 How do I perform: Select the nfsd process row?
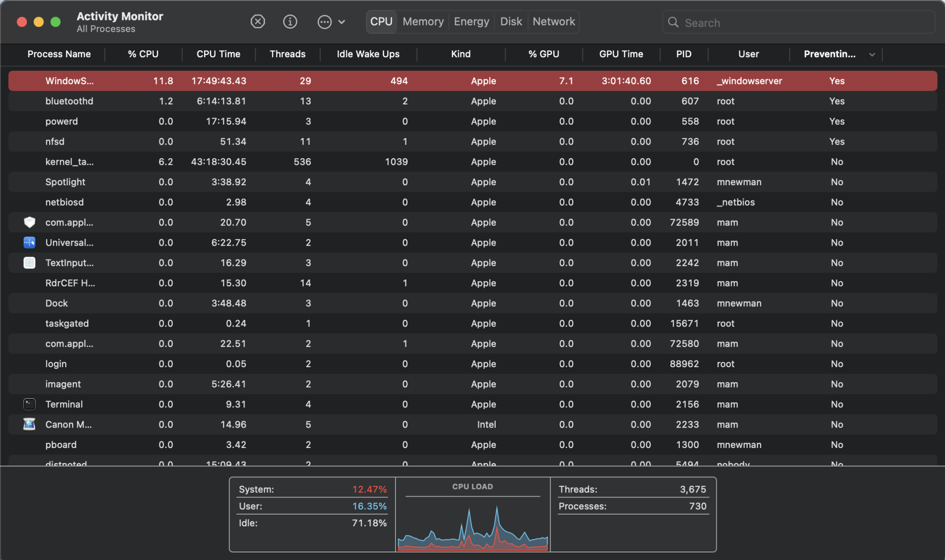pyautogui.click(x=472, y=142)
